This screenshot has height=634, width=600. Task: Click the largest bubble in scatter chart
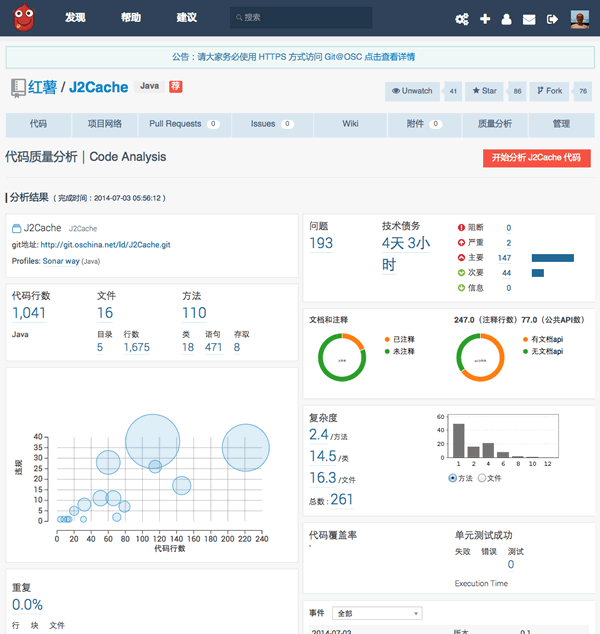coord(152,442)
